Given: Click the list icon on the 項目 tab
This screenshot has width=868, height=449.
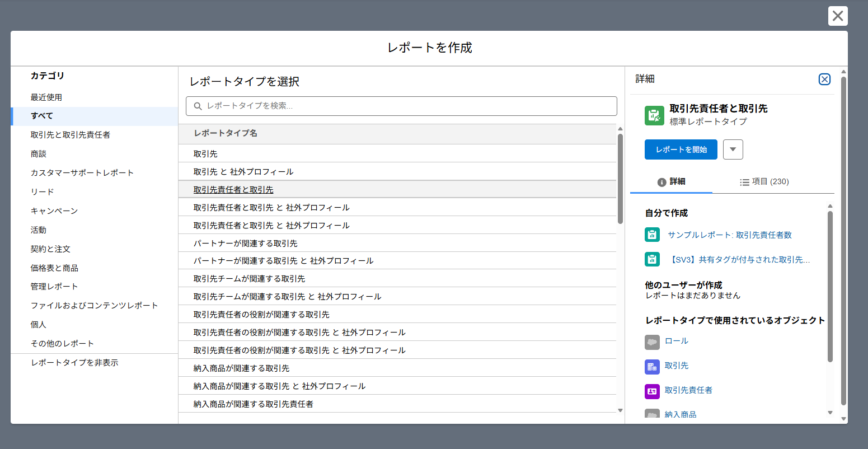Looking at the screenshot, I should [x=744, y=182].
